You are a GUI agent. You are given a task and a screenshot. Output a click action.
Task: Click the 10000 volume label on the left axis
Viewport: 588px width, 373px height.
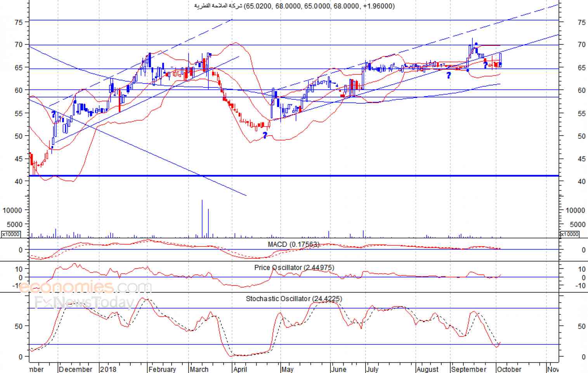coord(12,210)
